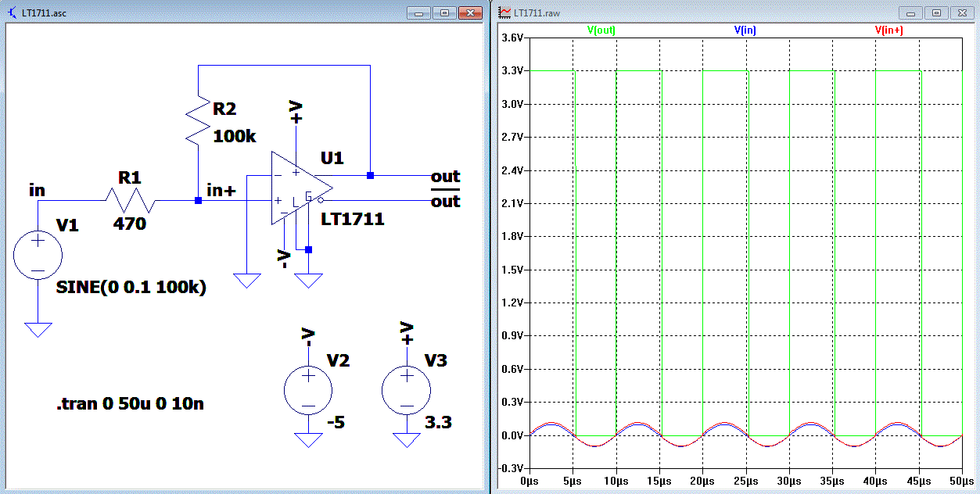Click the 2.4V label on vertical axis

tap(512, 170)
